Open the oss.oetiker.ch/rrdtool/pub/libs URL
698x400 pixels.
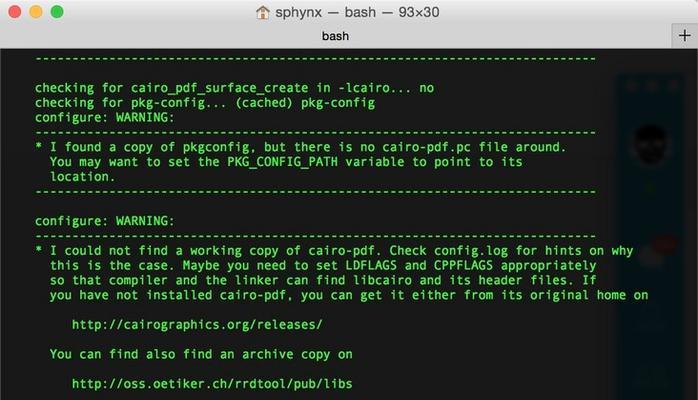click(x=212, y=384)
